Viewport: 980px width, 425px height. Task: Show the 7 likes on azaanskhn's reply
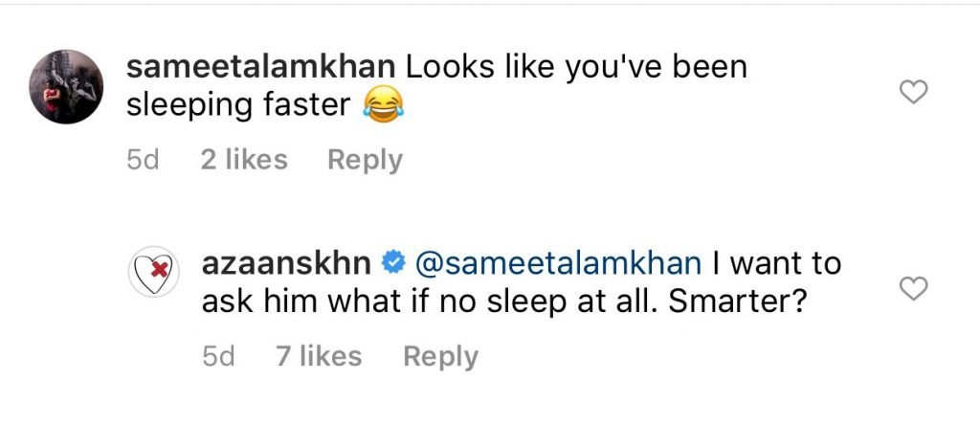tap(319, 356)
